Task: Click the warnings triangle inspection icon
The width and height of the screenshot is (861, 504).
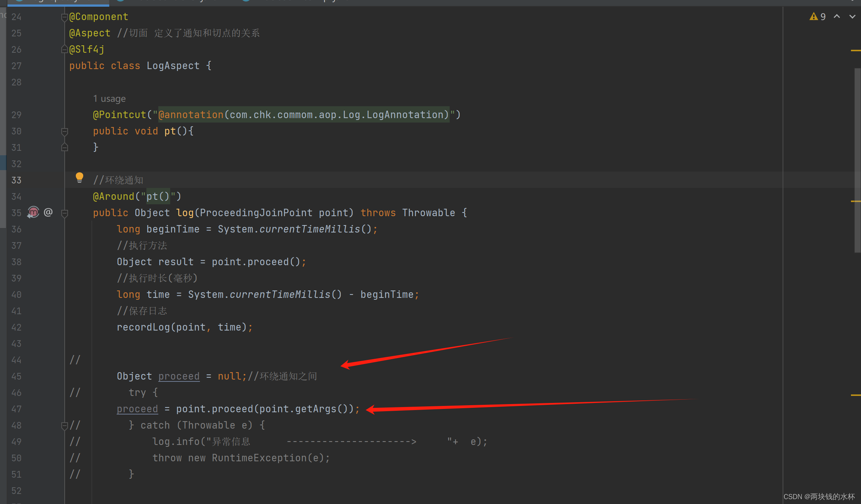Action: click(813, 17)
